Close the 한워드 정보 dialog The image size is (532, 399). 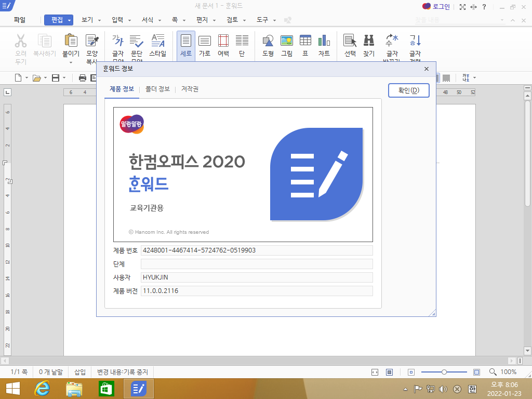click(x=427, y=69)
